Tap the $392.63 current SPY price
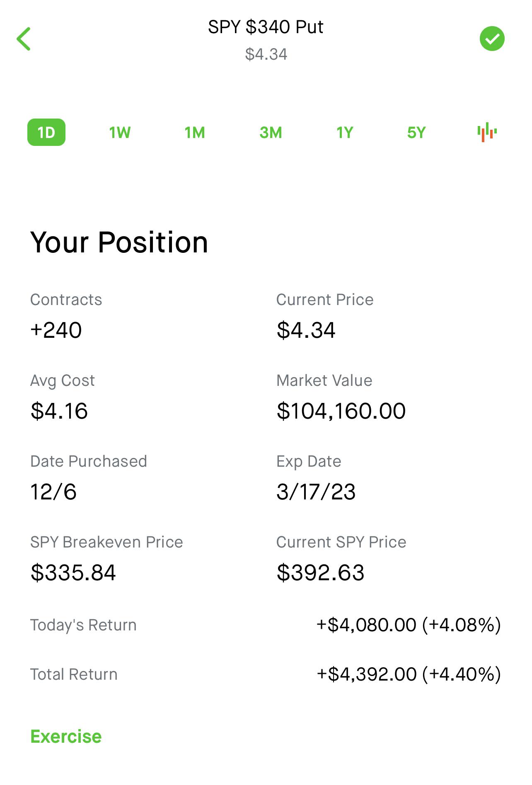 (320, 573)
